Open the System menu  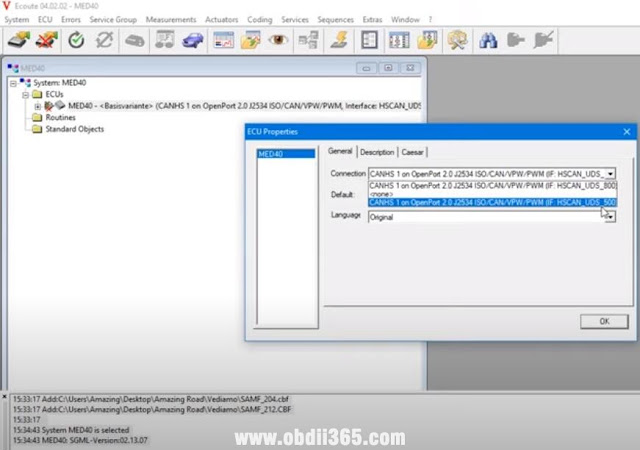17,20
